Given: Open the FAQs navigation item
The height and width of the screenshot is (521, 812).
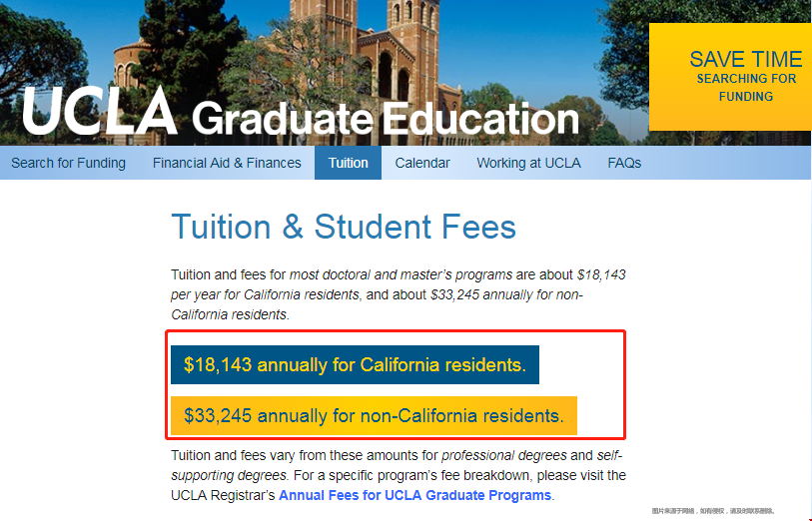Looking at the screenshot, I should 624,163.
